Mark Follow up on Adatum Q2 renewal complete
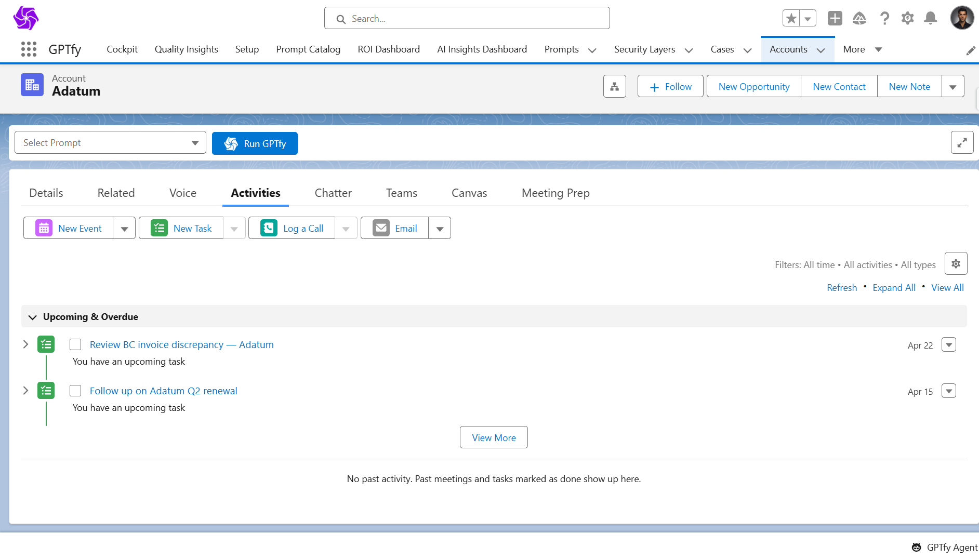The image size is (979, 560). pos(75,391)
